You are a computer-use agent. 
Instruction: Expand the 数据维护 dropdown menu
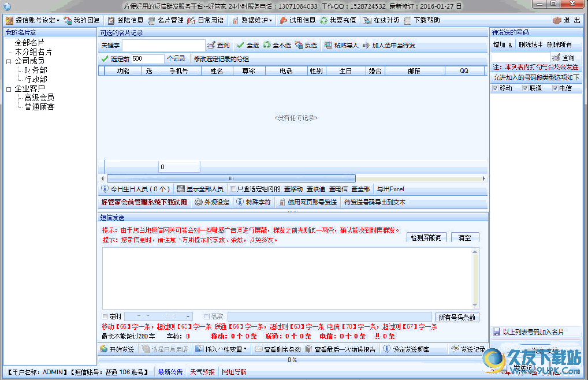(x=252, y=20)
